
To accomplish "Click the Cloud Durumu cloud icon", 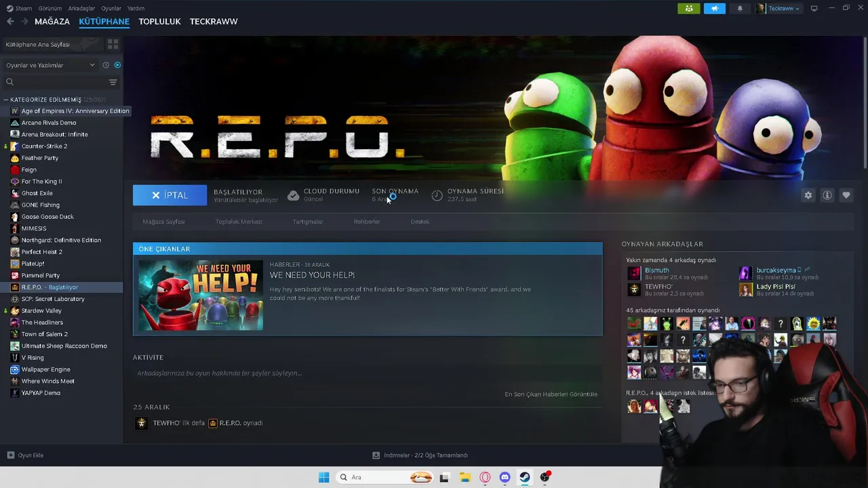I will coord(293,195).
